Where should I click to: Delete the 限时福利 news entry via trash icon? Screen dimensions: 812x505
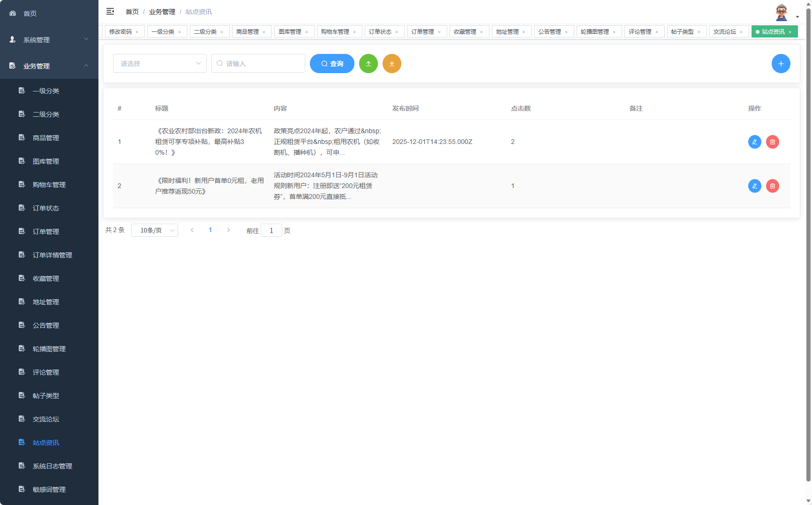pyautogui.click(x=773, y=186)
